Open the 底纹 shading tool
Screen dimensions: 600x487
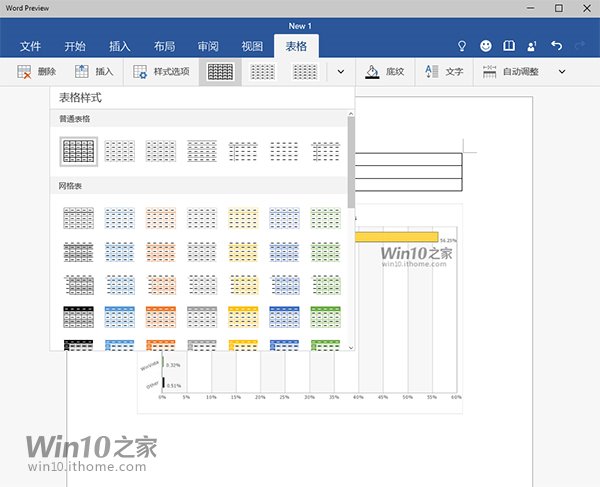point(384,72)
